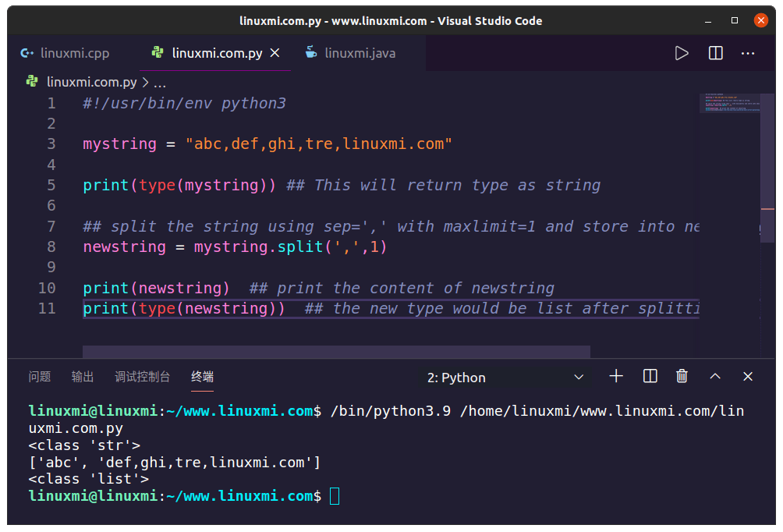The width and height of the screenshot is (783, 532).
Task: Close the terminal panel
Action: point(748,377)
